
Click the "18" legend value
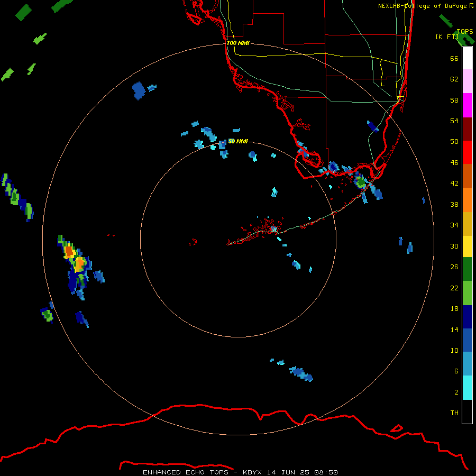click(x=454, y=309)
